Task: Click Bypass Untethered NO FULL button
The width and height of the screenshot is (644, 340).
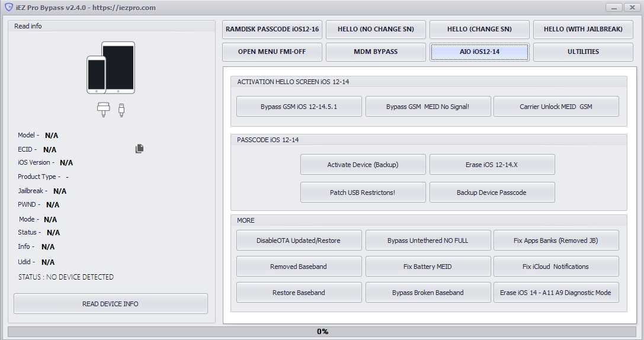Action: (x=428, y=240)
